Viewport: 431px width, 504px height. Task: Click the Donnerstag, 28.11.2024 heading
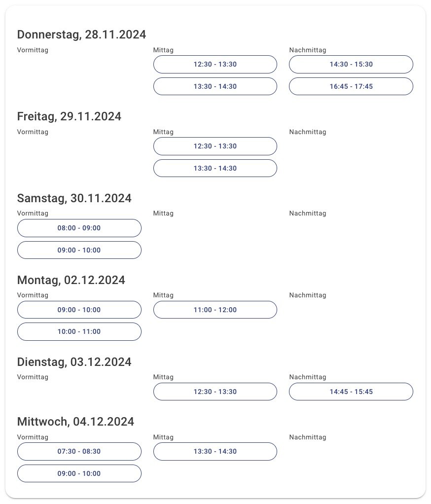point(81,35)
